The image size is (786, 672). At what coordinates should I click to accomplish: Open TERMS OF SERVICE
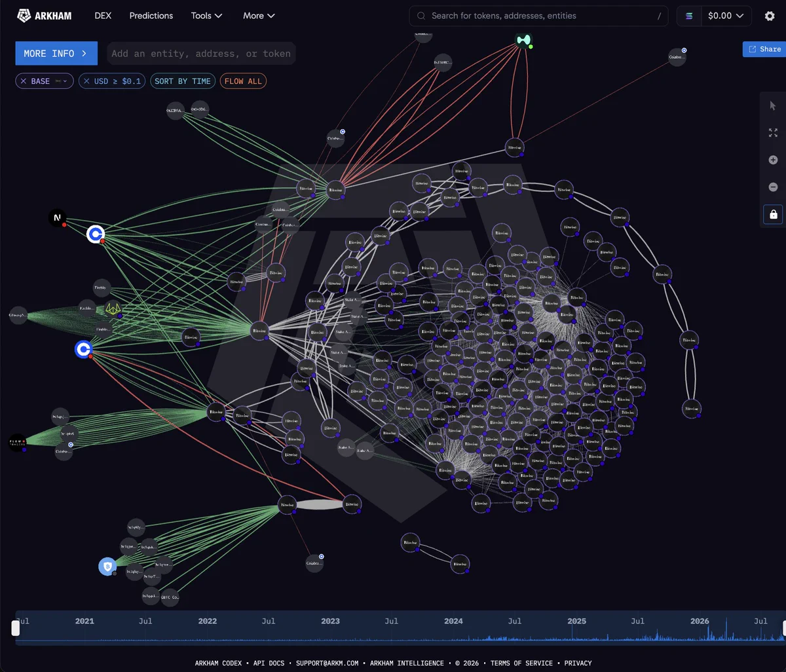521,663
